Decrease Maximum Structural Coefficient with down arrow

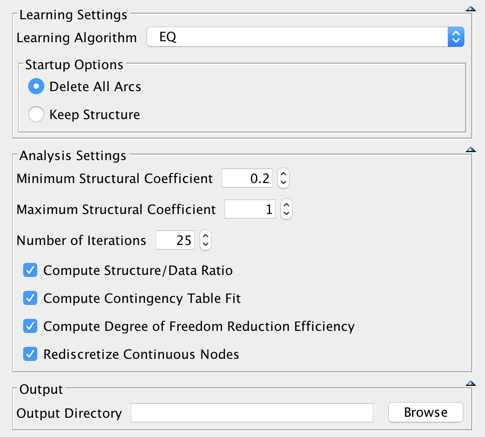(286, 214)
